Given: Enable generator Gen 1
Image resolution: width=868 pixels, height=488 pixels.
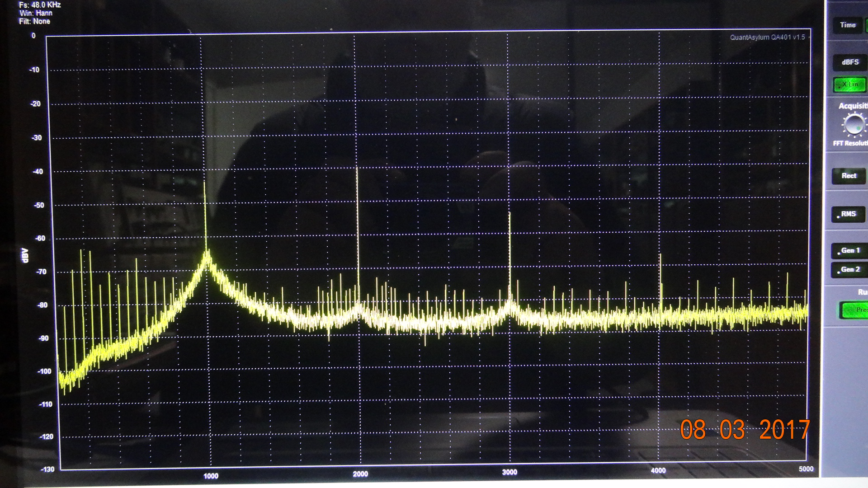Looking at the screenshot, I should pyautogui.click(x=849, y=251).
